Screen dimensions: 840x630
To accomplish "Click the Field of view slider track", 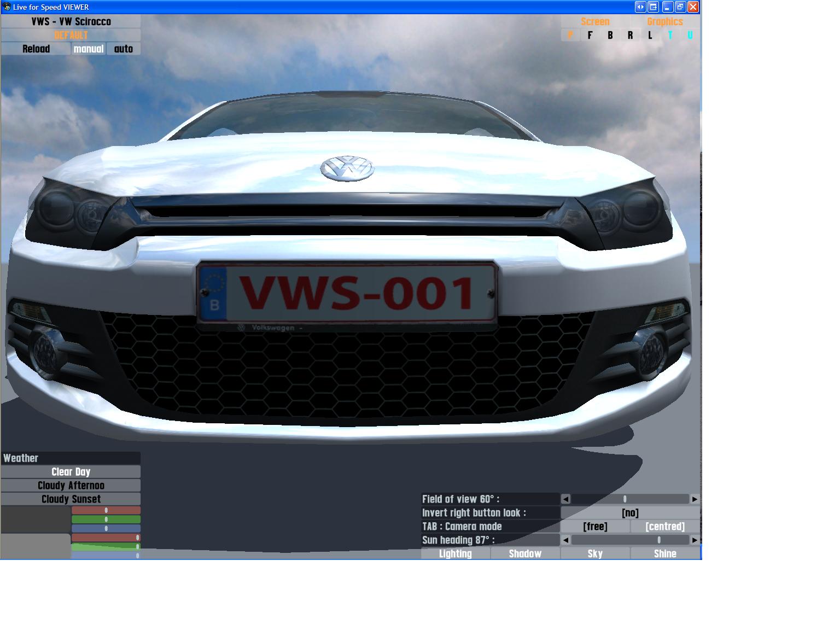I will (x=630, y=499).
